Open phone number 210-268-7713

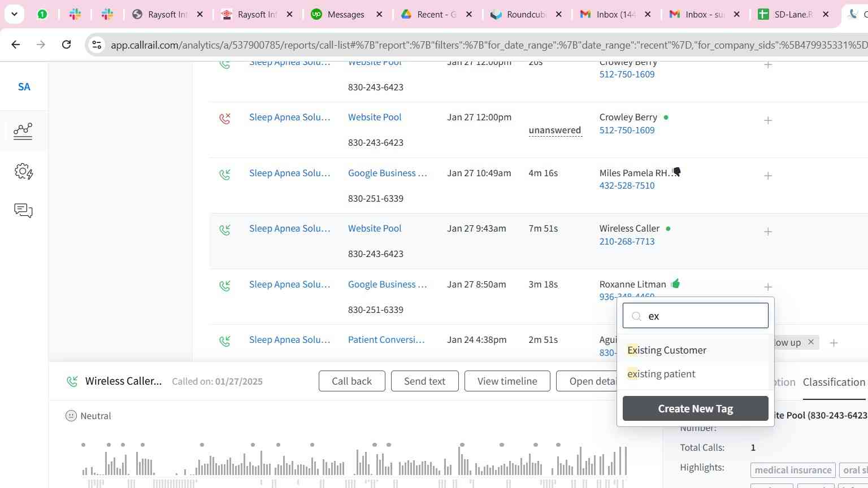[x=627, y=241]
